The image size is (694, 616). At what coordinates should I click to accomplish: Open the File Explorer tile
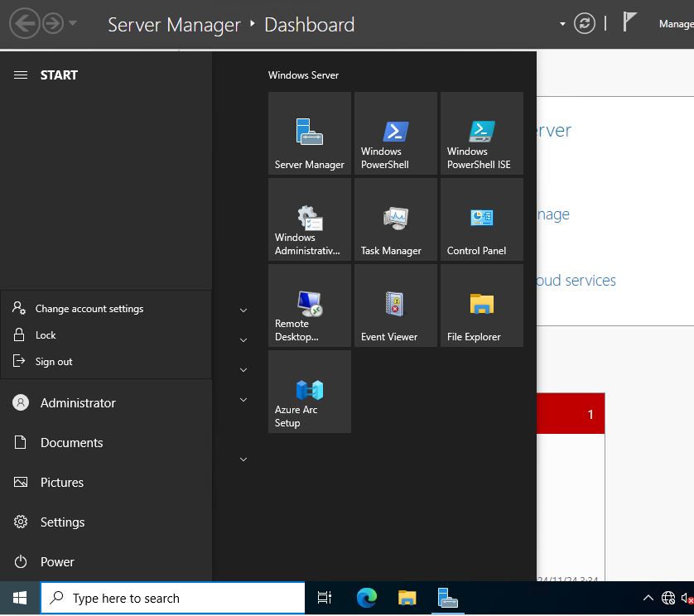481,306
